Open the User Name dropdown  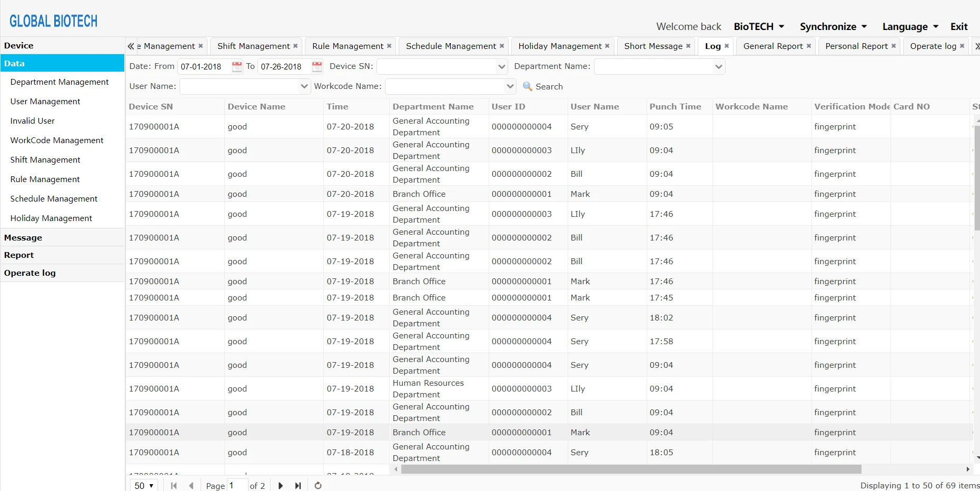coord(304,86)
